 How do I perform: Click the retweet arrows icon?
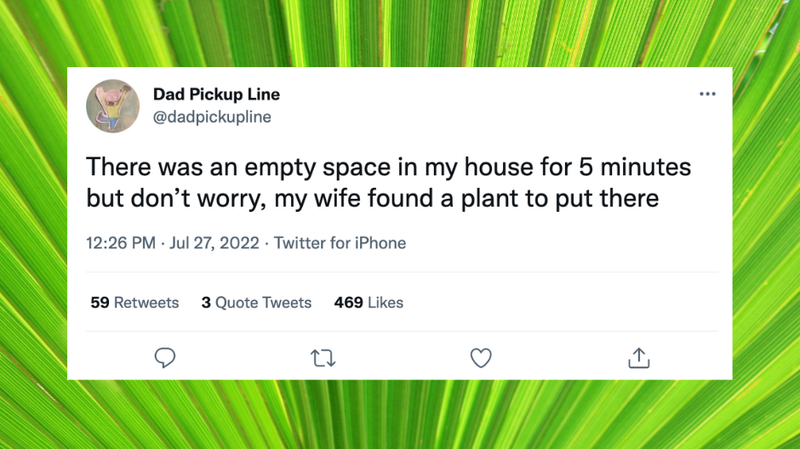click(x=323, y=357)
